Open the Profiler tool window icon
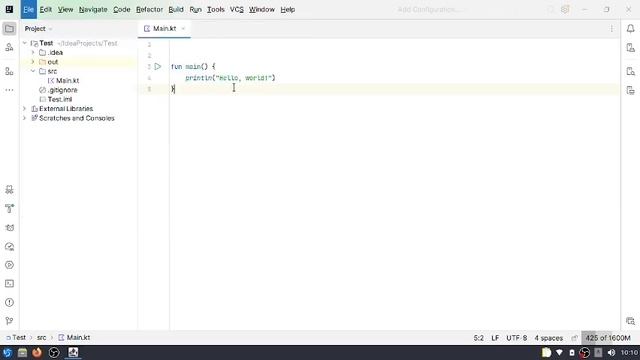This screenshot has height=360, width=640. pos(9,247)
